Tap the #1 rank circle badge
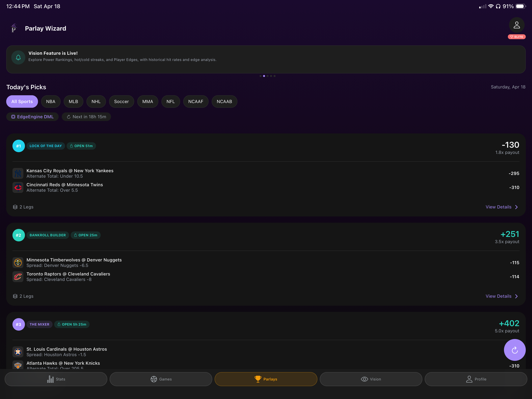532x399 pixels. tap(18, 146)
